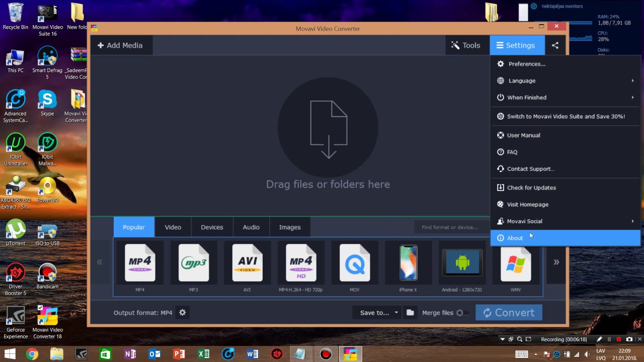644x362 pixels.
Task: Choose Visit Homepage menu entry
Action: click(566, 205)
